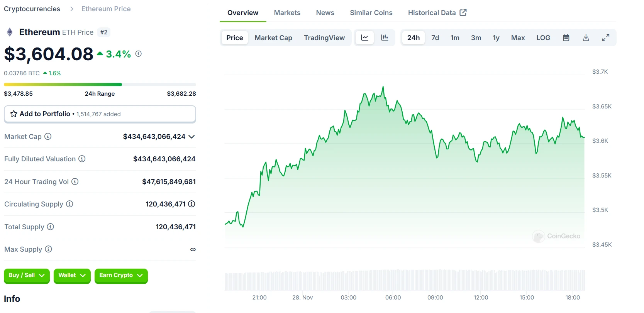
Task: Go to Cryptocurrencies breadcrumb link
Action: (x=32, y=9)
